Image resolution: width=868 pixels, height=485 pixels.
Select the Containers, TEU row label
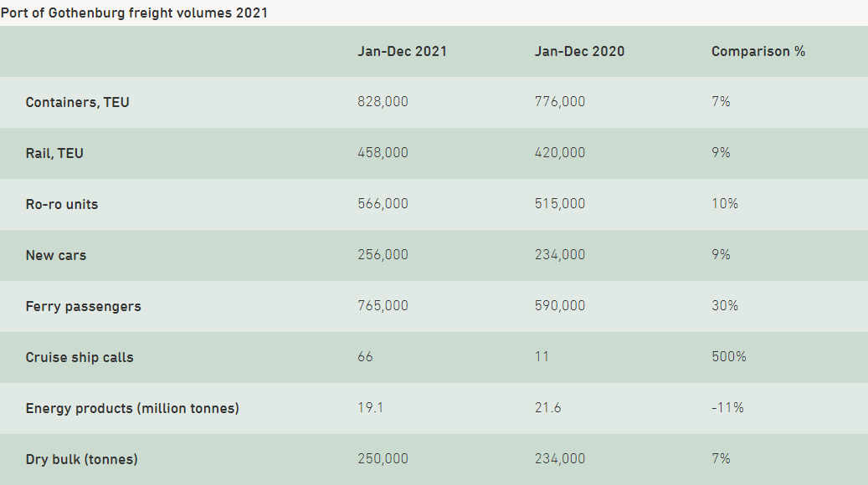[x=78, y=102]
